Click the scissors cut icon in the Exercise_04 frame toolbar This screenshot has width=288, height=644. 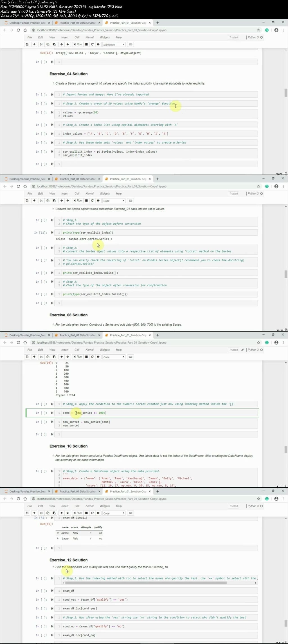pyautogui.click(x=41, y=44)
